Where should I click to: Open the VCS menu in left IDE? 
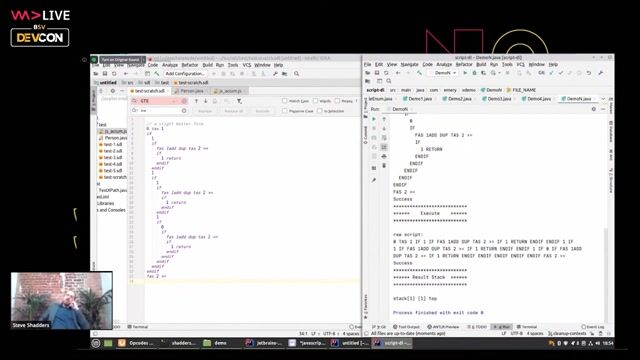pyautogui.click(x=247, y=65)
